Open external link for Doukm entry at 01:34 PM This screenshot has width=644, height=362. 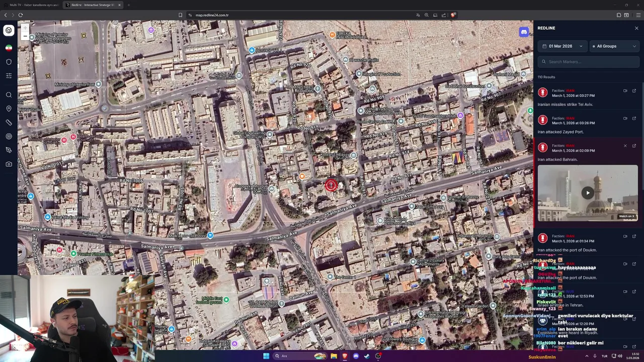pos(634,236)
